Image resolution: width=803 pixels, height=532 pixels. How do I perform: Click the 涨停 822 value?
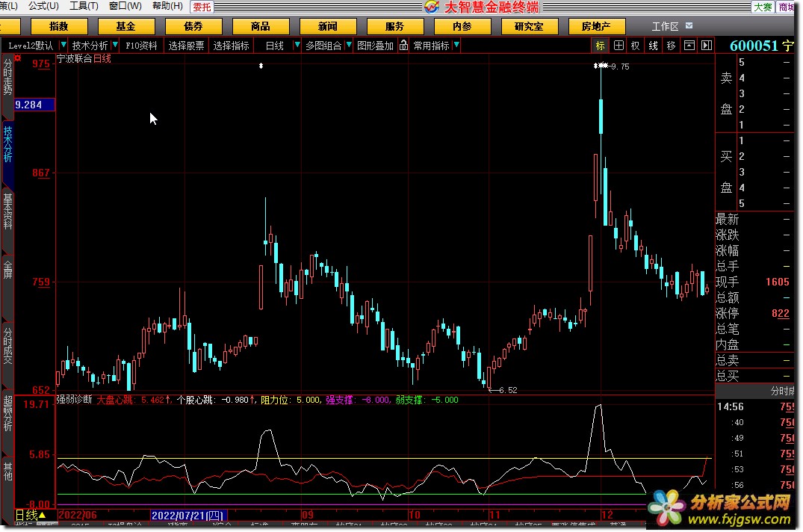click(780, 313)
